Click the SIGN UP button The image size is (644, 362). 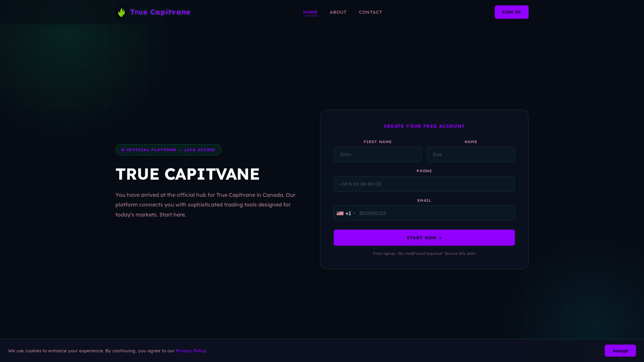click(x=512, y=12)
